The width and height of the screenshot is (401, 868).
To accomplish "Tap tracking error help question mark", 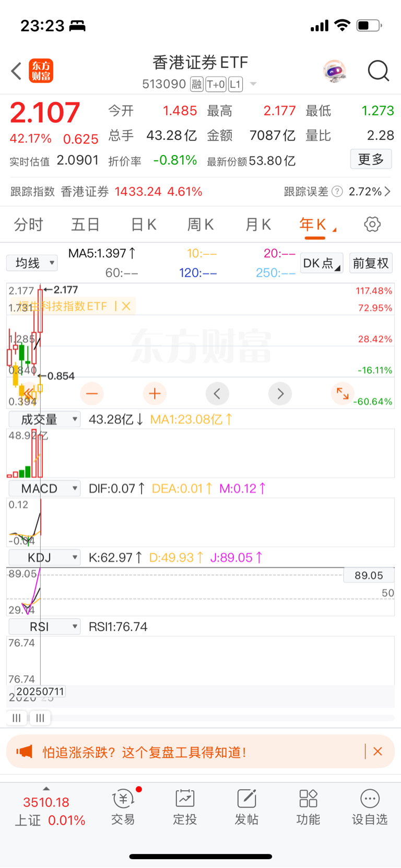I will 337,192.
